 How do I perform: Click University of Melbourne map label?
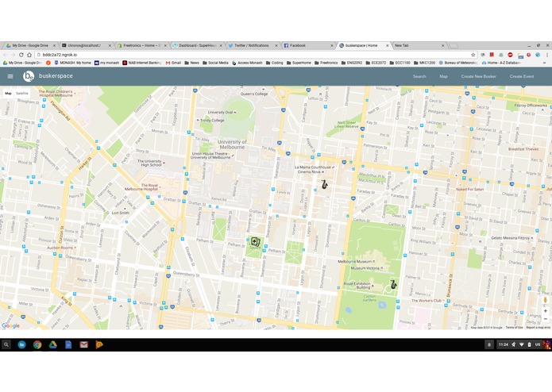coord(232,144)
